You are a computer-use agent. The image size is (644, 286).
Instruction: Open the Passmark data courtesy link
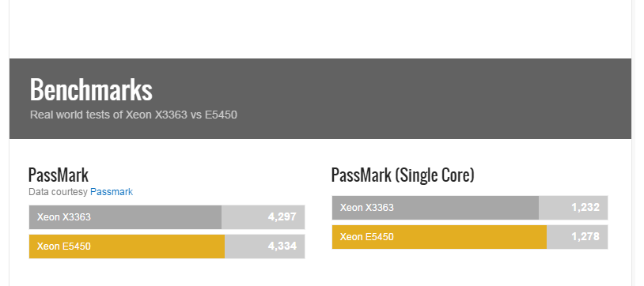[112, 192]
